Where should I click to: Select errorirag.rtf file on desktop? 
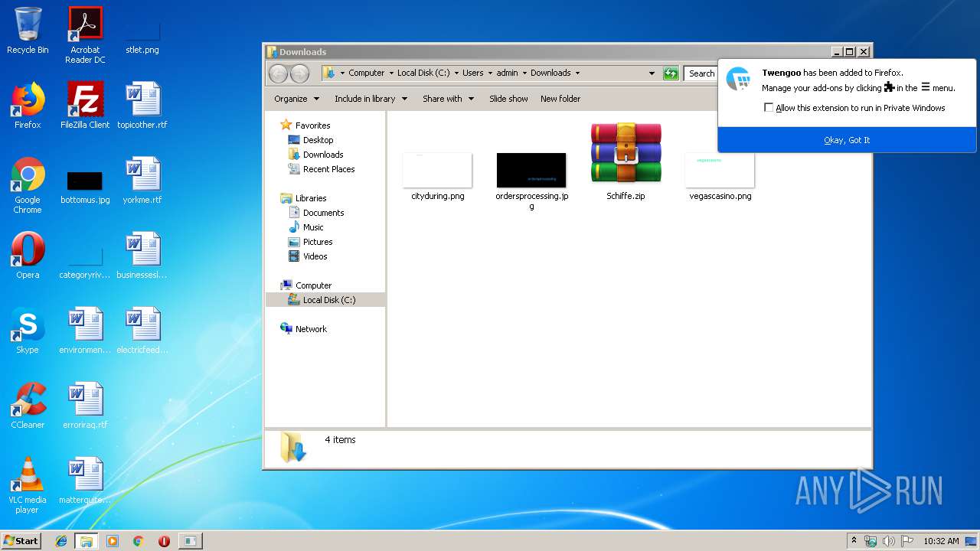coord(85,406)
